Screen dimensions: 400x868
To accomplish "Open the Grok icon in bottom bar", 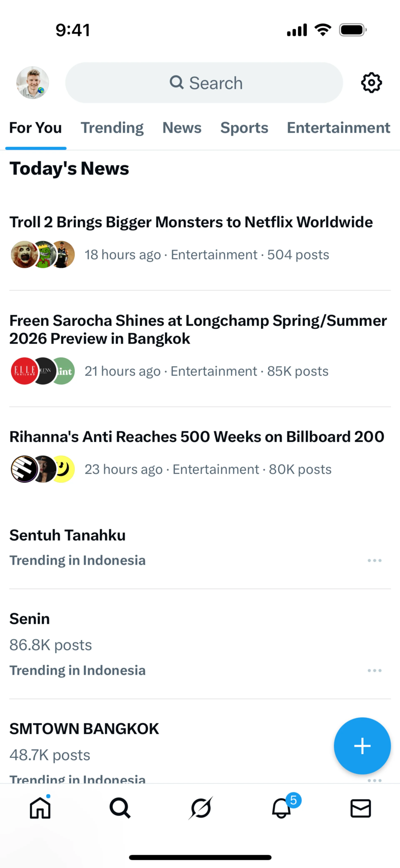I will pos(201,808).
